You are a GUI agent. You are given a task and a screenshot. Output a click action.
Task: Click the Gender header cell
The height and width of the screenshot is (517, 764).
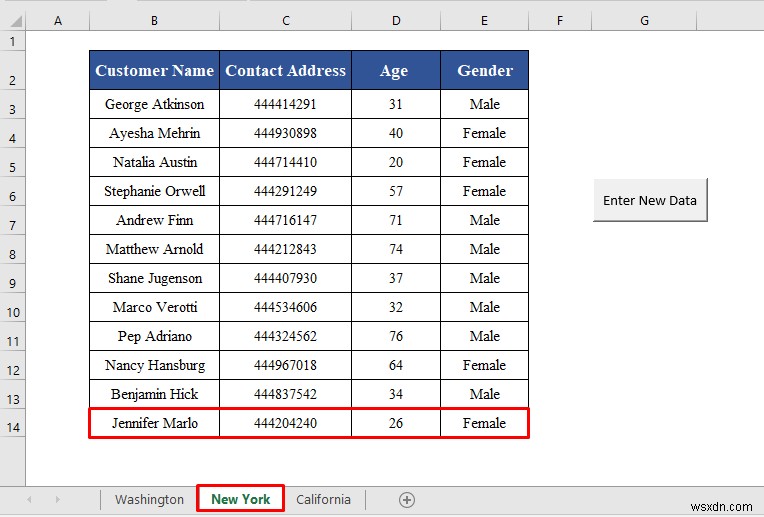[484, 70]
